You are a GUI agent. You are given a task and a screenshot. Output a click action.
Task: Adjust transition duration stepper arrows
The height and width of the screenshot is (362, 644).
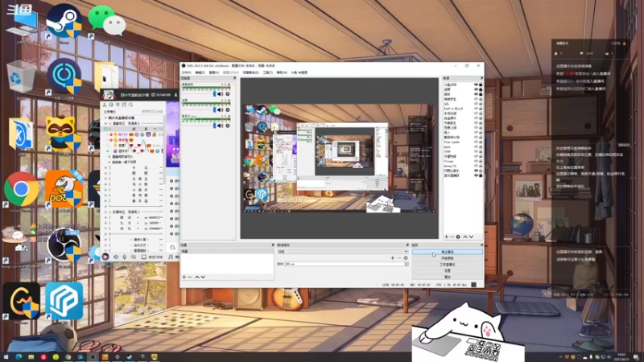[x=407, y=264]
